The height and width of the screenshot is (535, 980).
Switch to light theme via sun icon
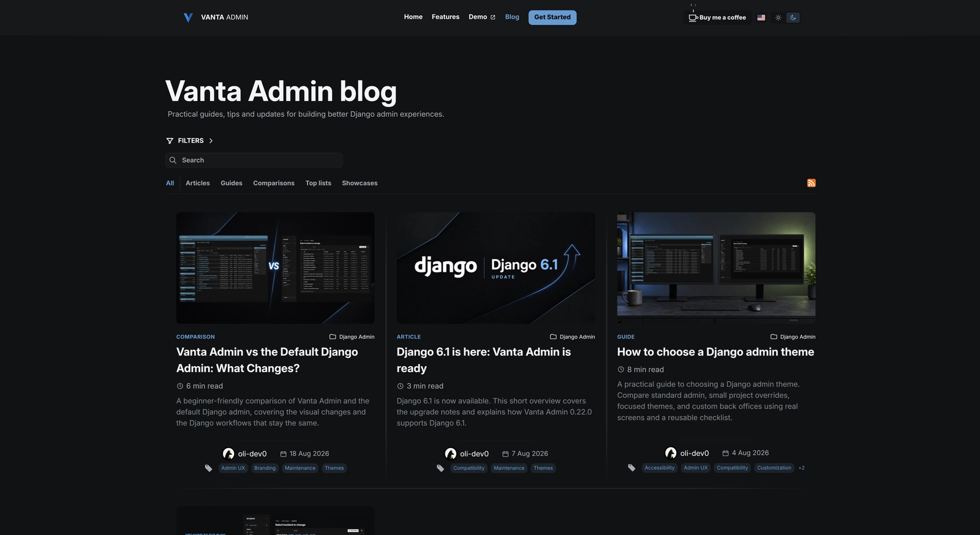pyautogui.click(x=778, y=18)
